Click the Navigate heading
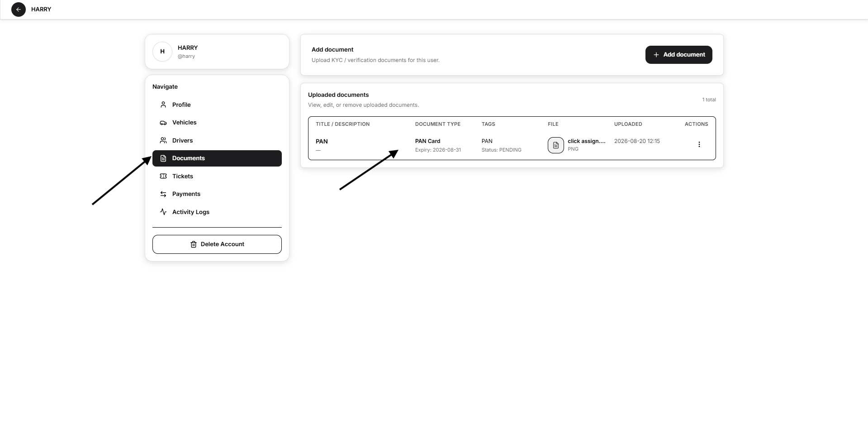The height and width of the screenshot is (424, 868). [x=165, y=87]
